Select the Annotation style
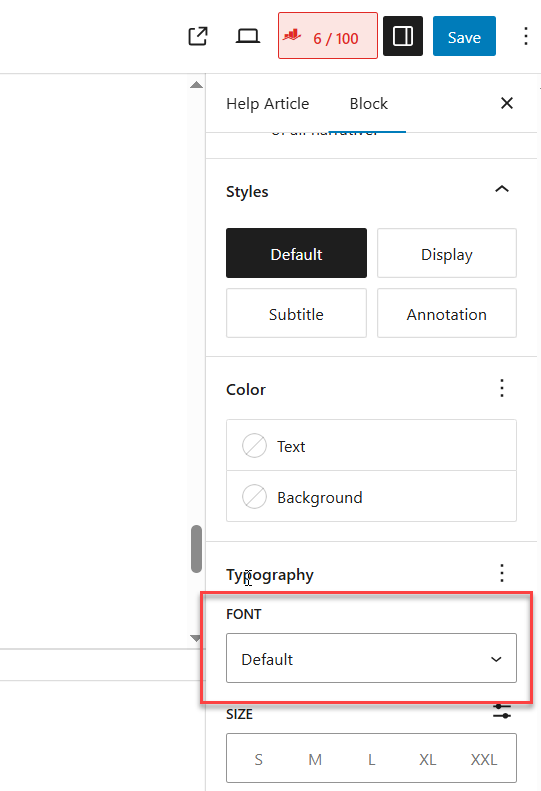Screen dimensions: 541x791 click(447, 313)
